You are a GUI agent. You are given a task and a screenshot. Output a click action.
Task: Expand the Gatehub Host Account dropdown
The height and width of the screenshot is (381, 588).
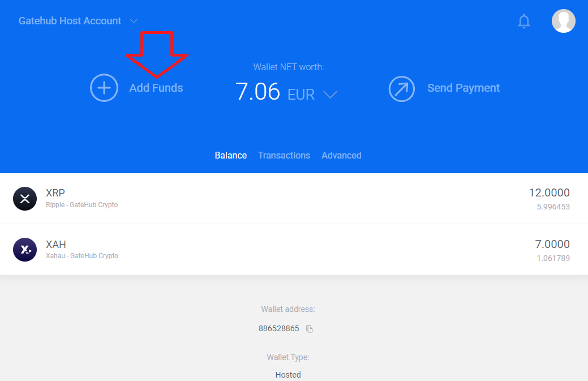[134, 21]
